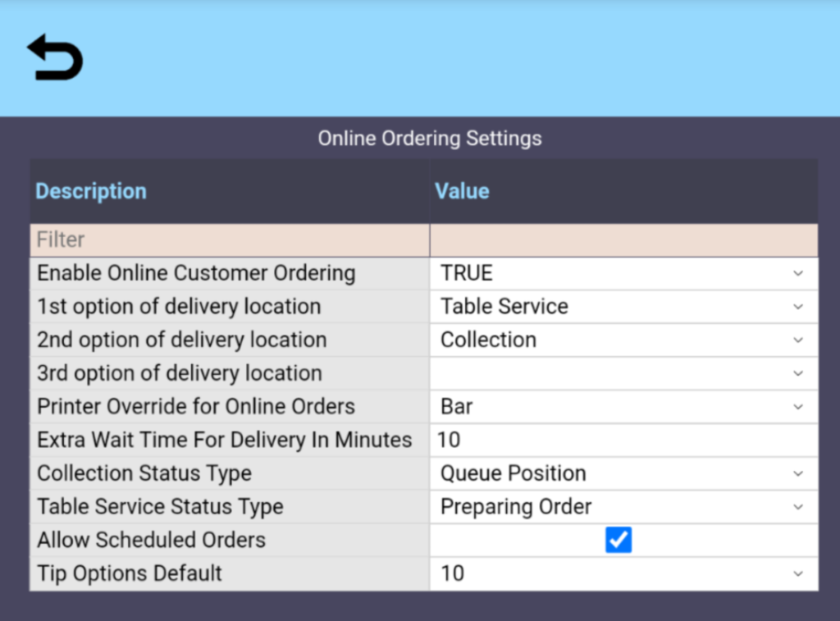Sort by the Value column header

click(x=462, y=191)
